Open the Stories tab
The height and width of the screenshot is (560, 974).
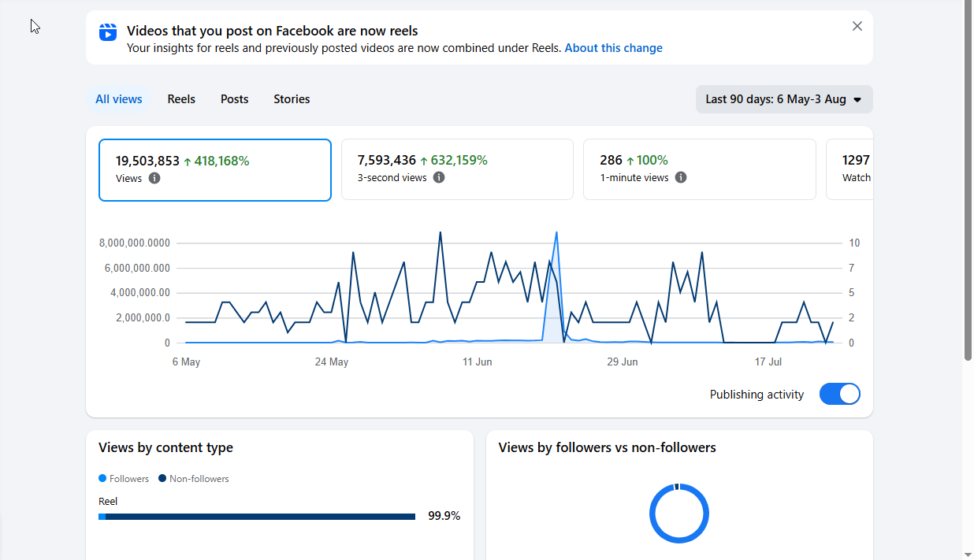pyautogui.click(x=292, y=99)
